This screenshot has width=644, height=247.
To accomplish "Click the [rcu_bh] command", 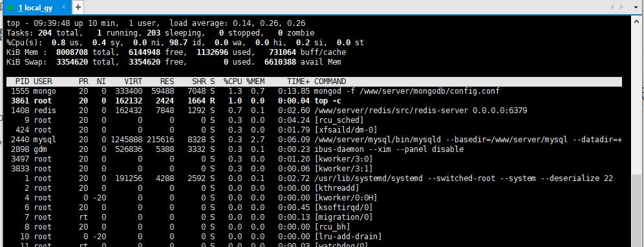I will 332,227.
